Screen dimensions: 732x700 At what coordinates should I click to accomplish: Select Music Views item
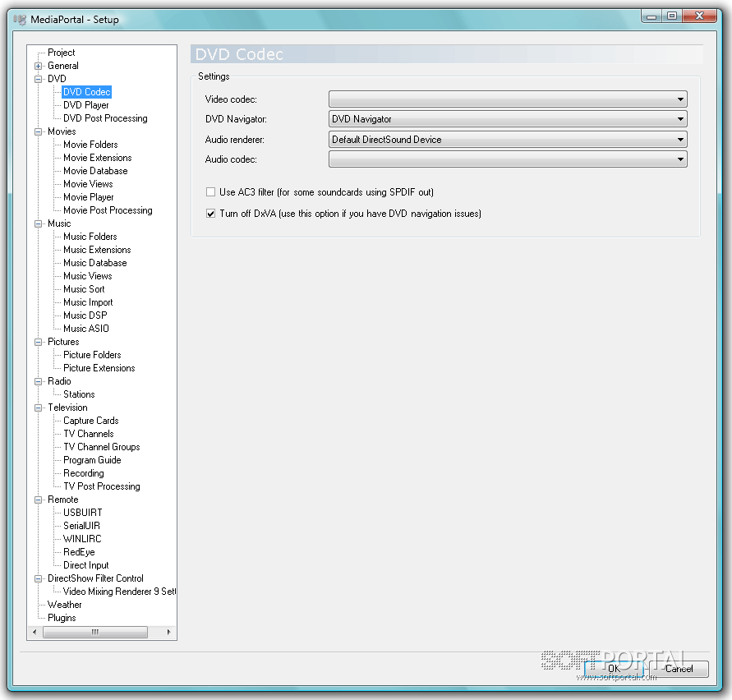[88, 276]
